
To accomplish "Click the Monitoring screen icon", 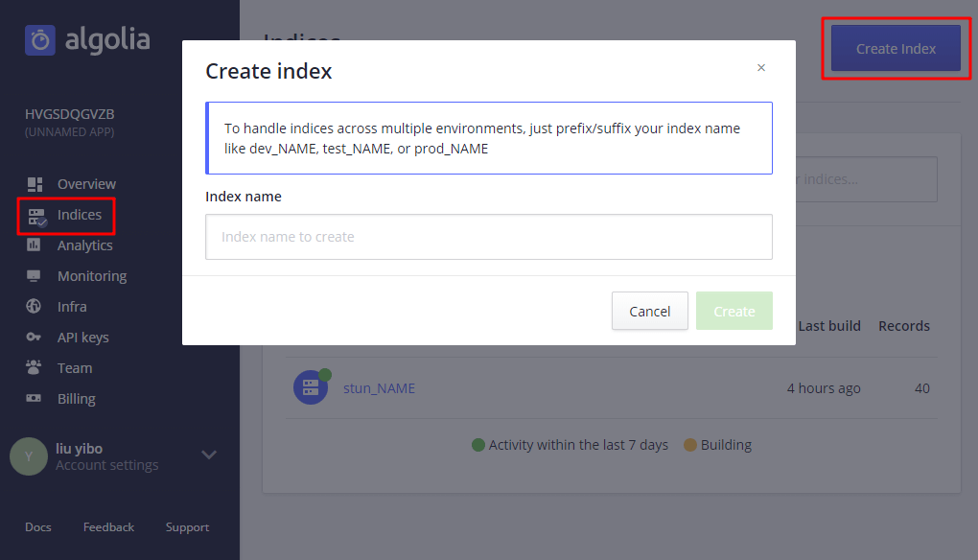I will coord(34,275).
